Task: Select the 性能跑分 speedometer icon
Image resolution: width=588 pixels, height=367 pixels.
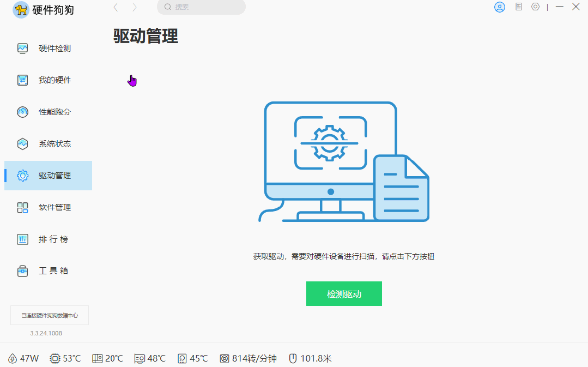Action: pos(22,112)
